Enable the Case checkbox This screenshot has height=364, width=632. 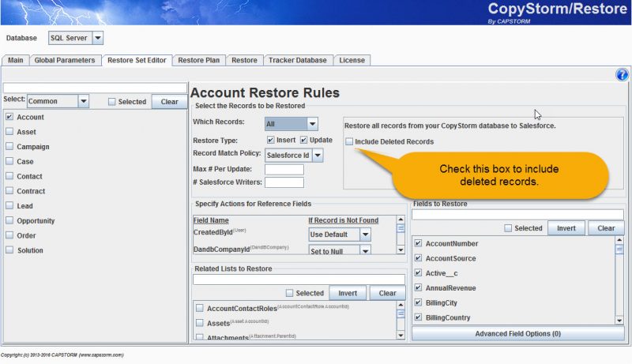point(9,161)
